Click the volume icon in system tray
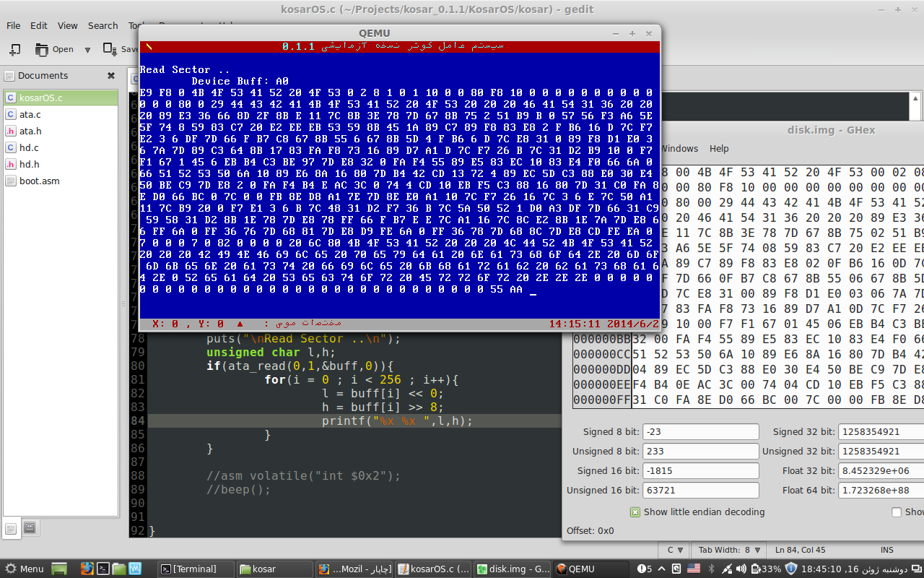This screenshot has width=924, height=578. coord(741,569)
